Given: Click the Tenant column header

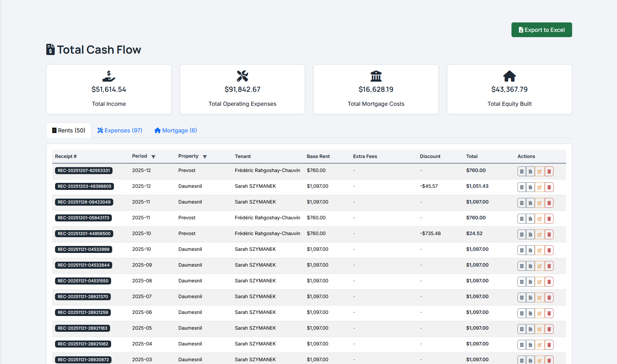Looking at the screenshot, I should pyautogui.click(x=243, y=156).
